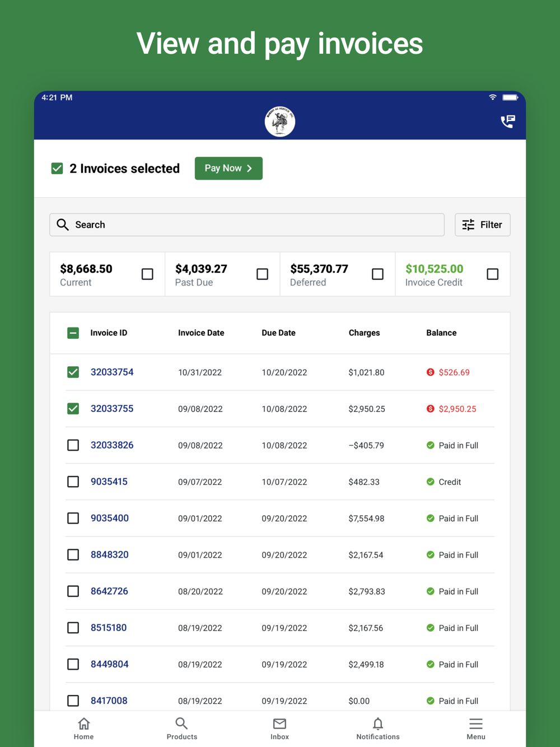Select invoice 9035415 checkbox

coord(73,482)
